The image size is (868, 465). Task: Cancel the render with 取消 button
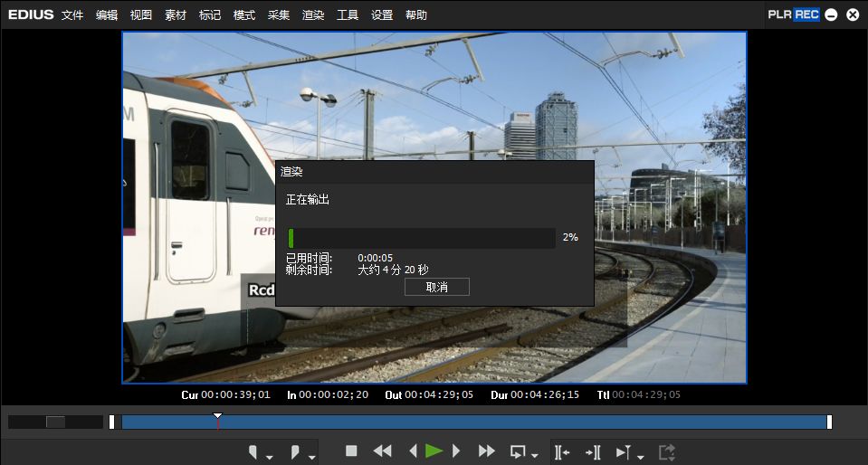click(x=436, y=287)
